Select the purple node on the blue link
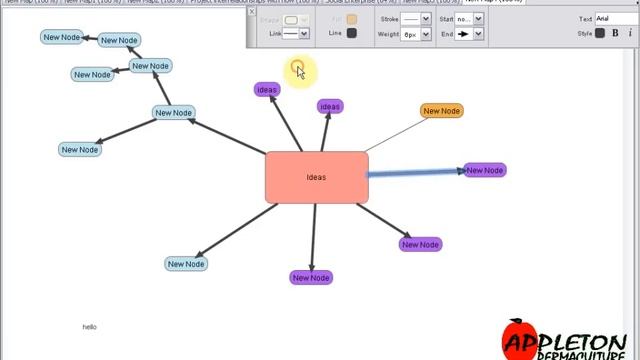 click(485, 170)
